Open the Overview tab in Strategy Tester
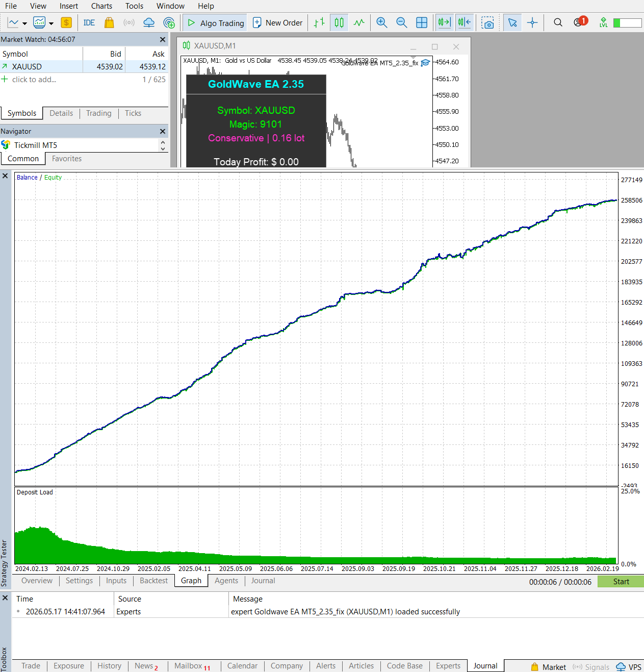This screenshot has height=672, width=644. pyautogui.click(x=37, y=581)
